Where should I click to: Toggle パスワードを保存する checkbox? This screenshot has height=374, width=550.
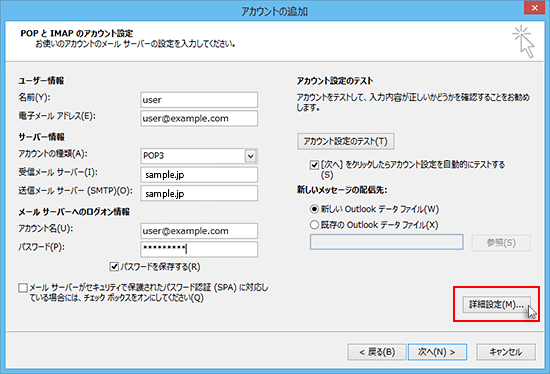pos(114,267)
